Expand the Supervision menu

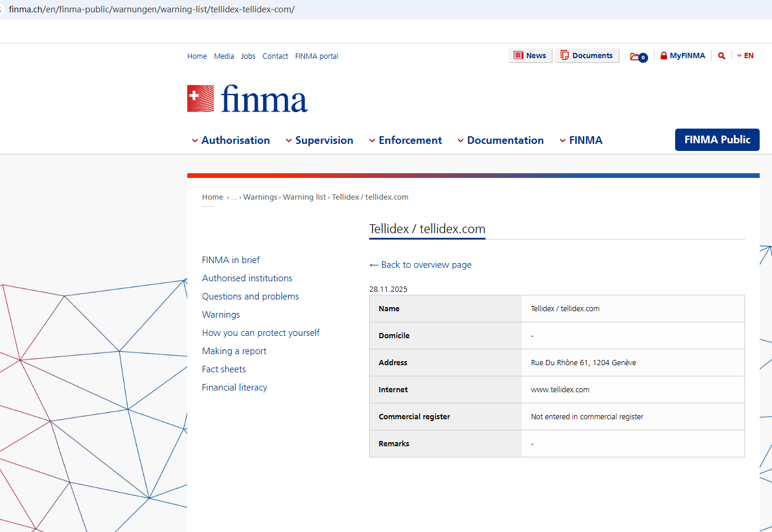[319, 140]
